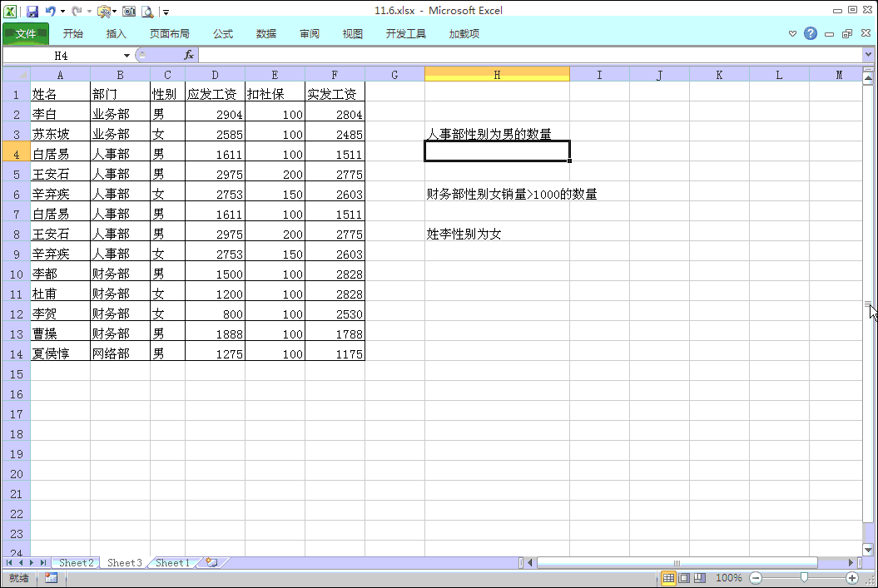Switch to the 视图 ribbon tab
The width and height of the screenshot is (878, 588).
[x=352, y=33]
